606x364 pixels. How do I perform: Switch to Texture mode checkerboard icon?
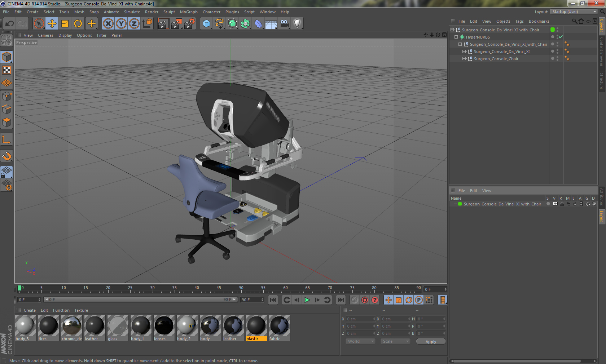click(x=6, y=70)
